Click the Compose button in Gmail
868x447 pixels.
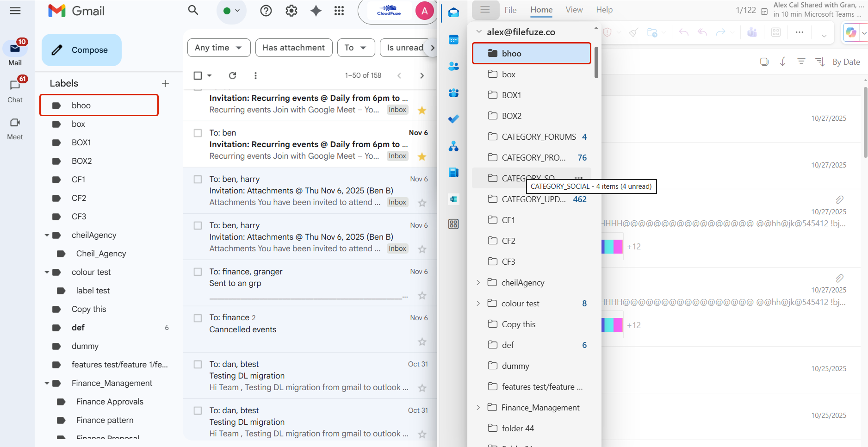point(81,50)
